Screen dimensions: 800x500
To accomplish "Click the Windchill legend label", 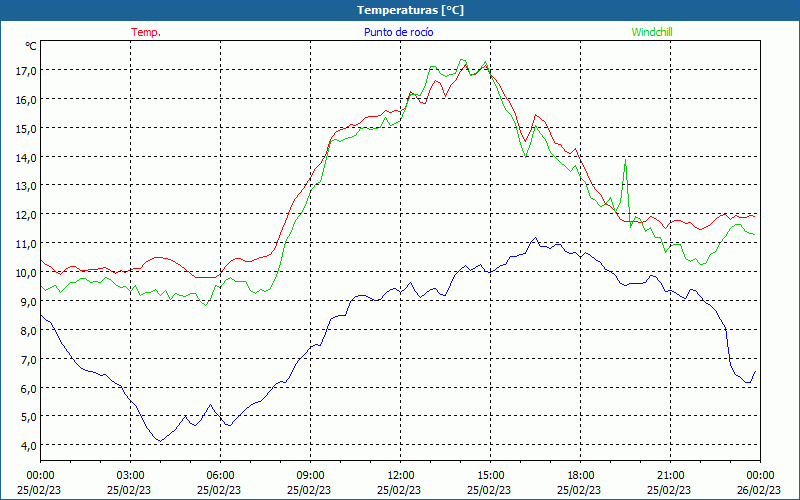I will [x=652, y=32].
